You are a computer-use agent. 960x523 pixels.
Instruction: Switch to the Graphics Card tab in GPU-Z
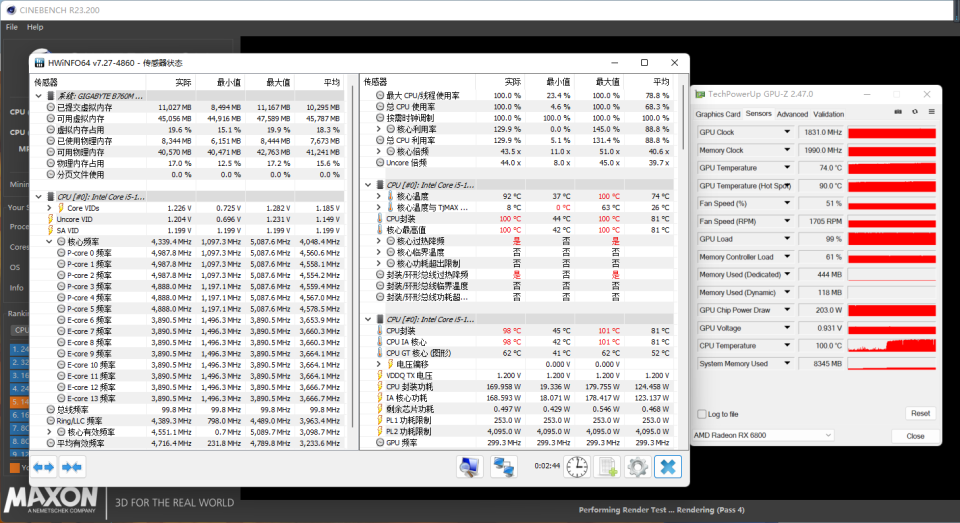(717, 114)
